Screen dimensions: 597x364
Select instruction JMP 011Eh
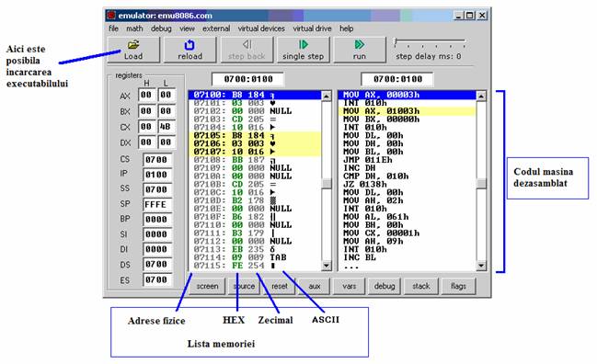pos(407,160)
